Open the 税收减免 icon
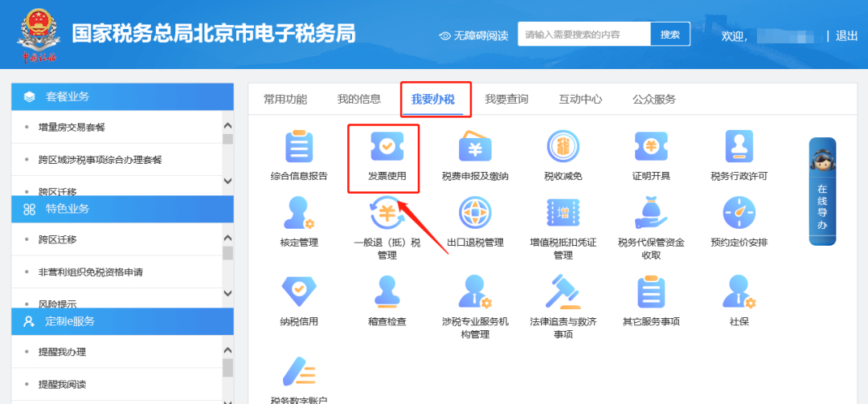 click(563, 147)
